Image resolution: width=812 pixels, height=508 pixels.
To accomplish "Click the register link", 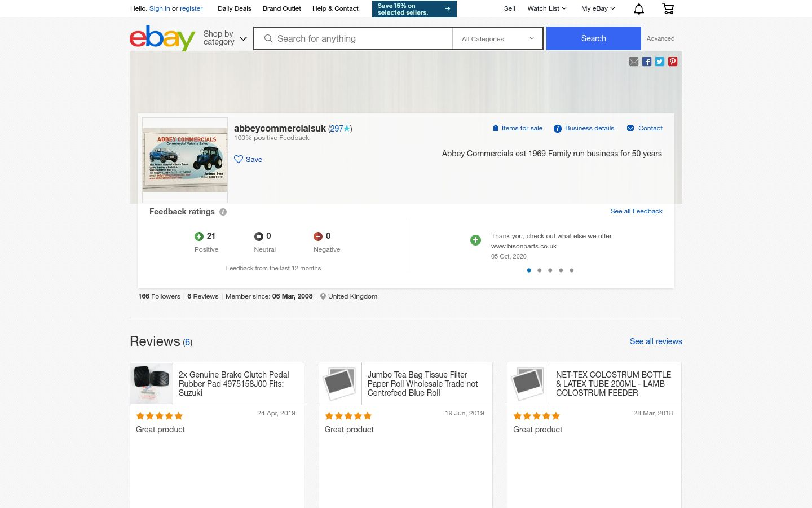I will (x=191, y=8).
